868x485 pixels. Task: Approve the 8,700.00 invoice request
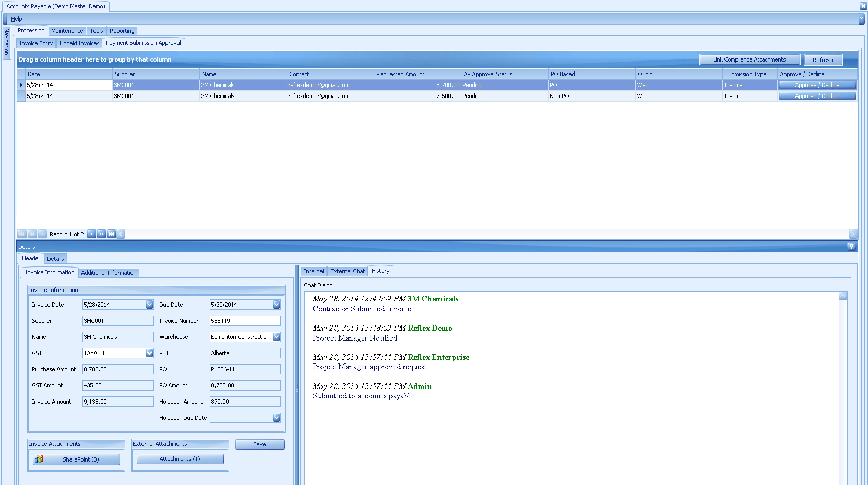[816, 84]
